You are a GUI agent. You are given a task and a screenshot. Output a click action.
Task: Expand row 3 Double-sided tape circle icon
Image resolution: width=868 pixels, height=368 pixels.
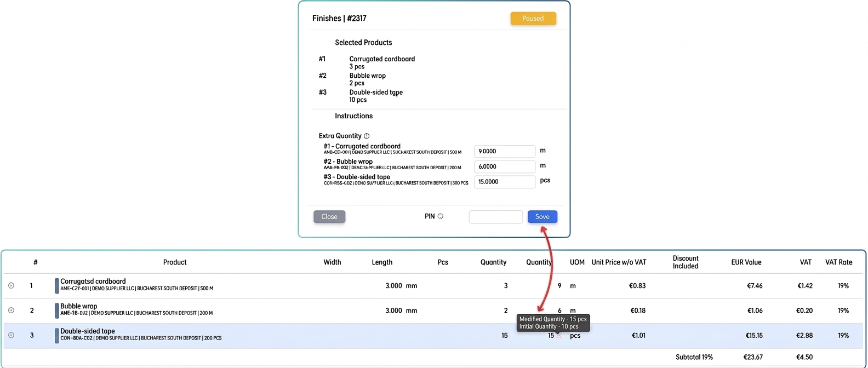[x=11, y=335]
